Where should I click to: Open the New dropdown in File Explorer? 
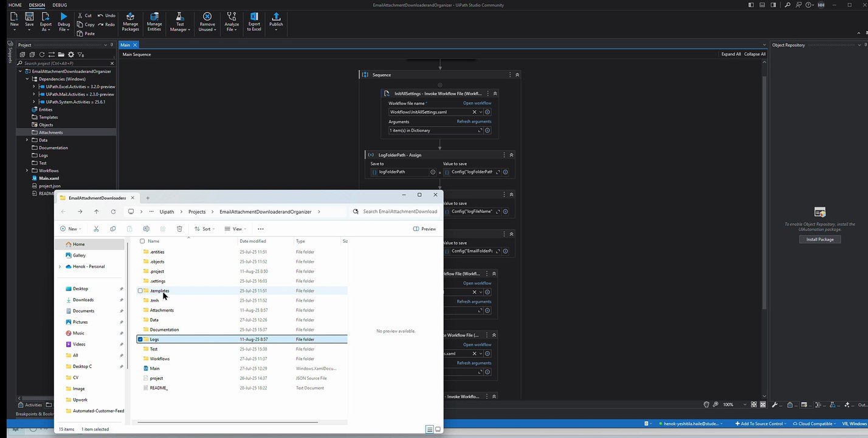click(x=71, y=229)
